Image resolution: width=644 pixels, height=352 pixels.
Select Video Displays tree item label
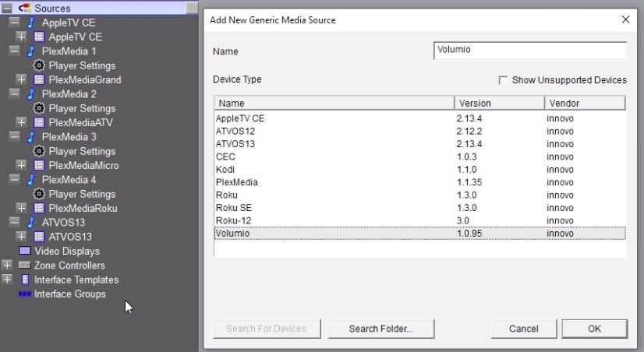coord(67,251)
